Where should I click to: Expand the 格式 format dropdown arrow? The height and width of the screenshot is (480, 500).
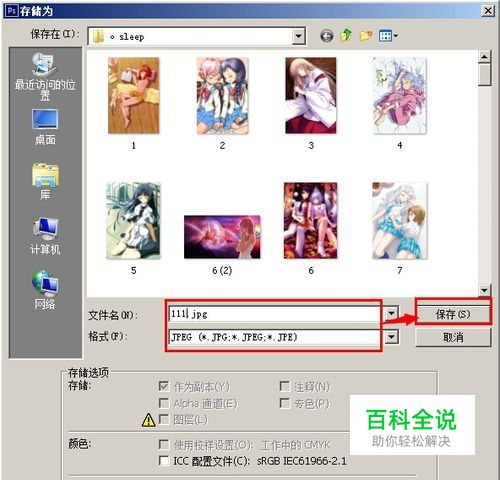point(391,337)
